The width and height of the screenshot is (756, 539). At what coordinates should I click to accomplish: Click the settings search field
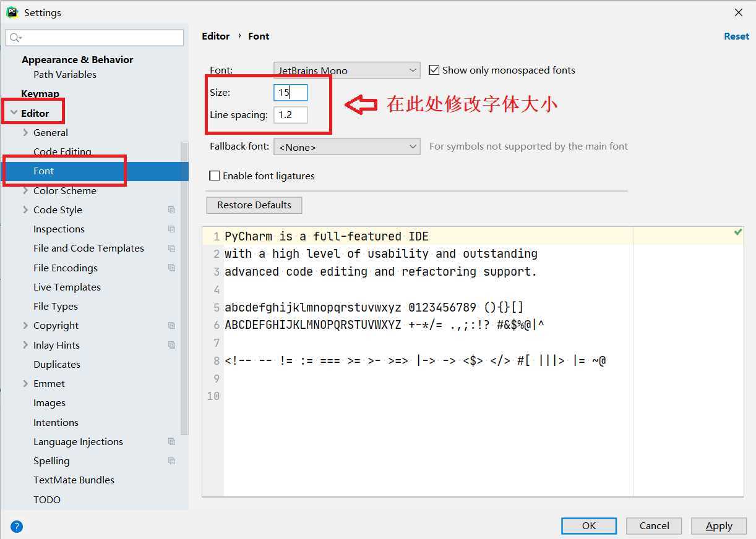click(95, 38)
